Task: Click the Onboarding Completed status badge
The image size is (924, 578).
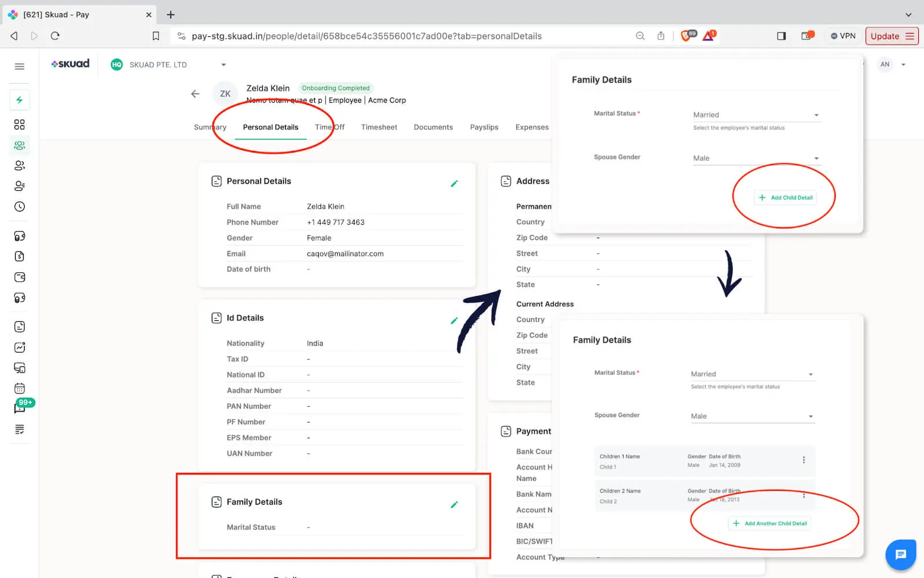Action: [336, 88]
